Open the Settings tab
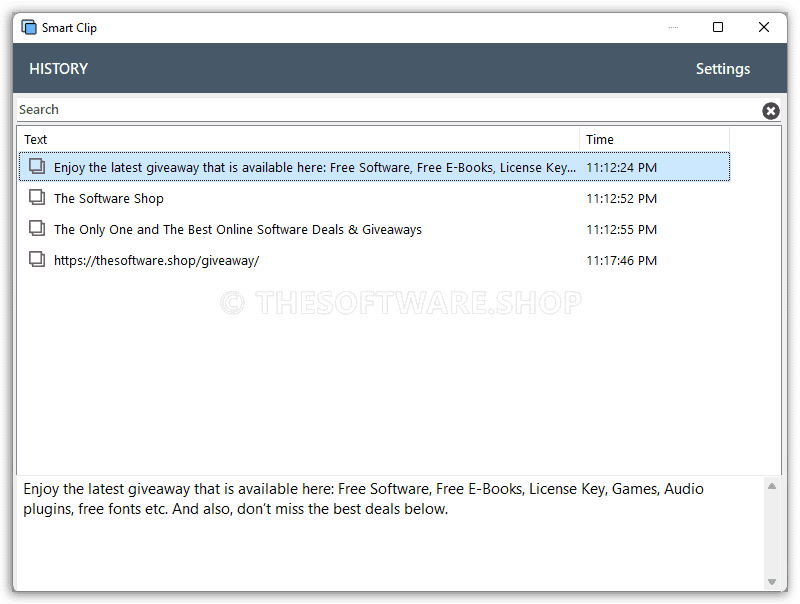The image size is (800, 604). [x=723, y=69]
